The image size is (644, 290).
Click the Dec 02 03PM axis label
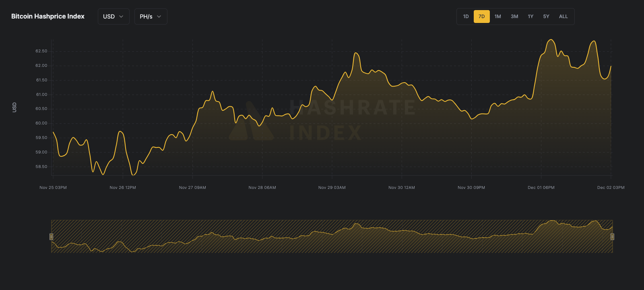click(611, 188)
